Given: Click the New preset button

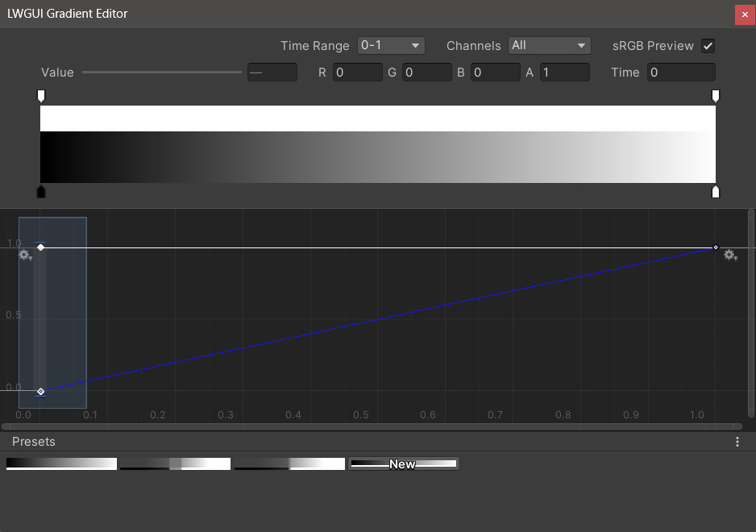Looking at the screenshot, I should pyautogui.click(x=403, y=463).
